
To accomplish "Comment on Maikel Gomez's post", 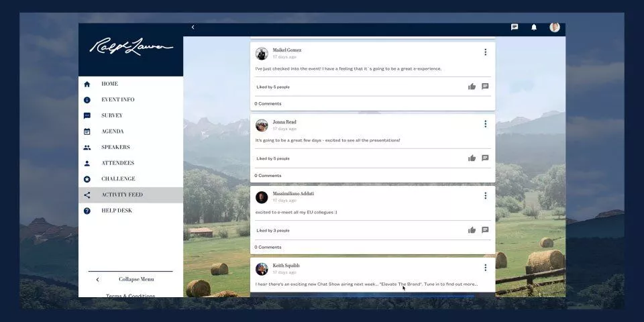I will (x=485, y=87).
